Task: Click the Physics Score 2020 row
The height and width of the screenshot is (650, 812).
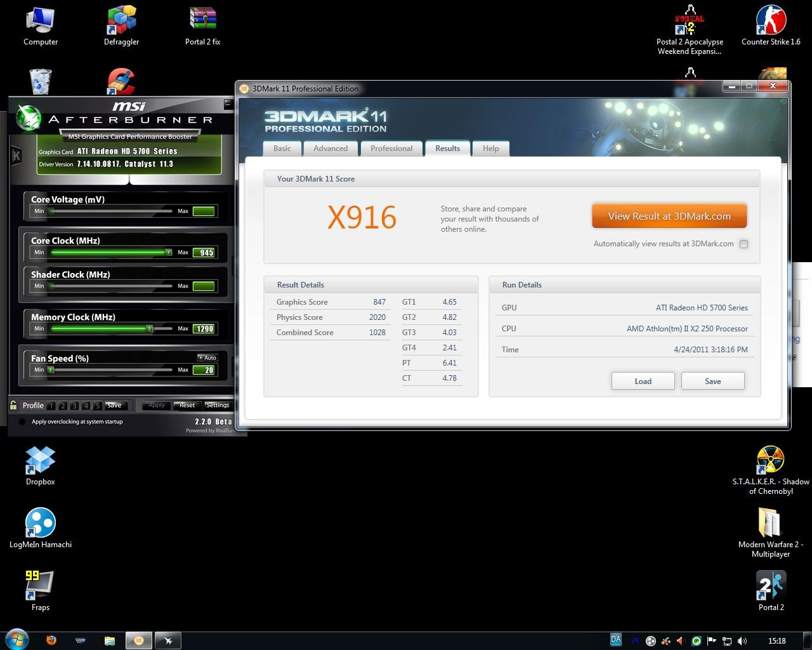Action: coord(331,317)
